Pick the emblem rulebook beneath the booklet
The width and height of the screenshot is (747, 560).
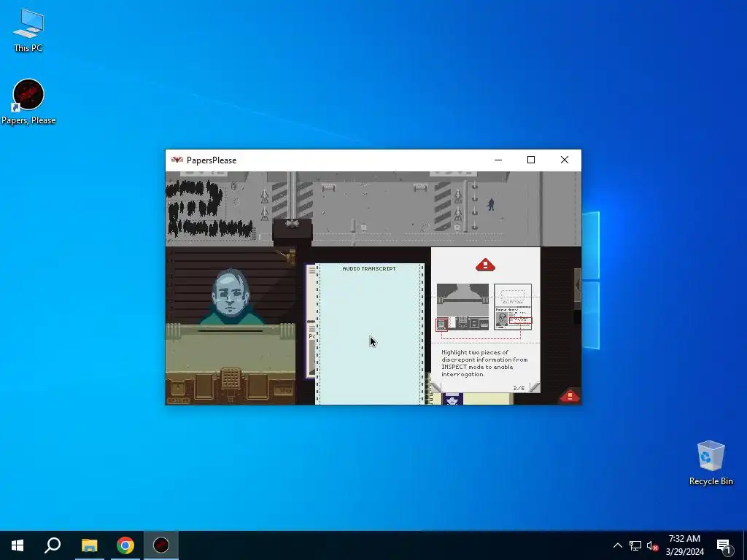pyautogui.click(x=452, y=399)
